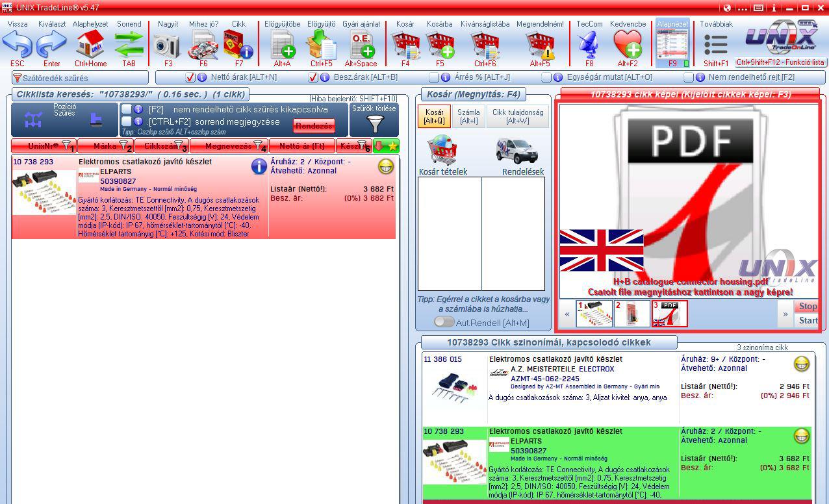Enable Nem rendelhető rejt checkbox
Screen dimensions: 829x504
[x=688, y=77]
